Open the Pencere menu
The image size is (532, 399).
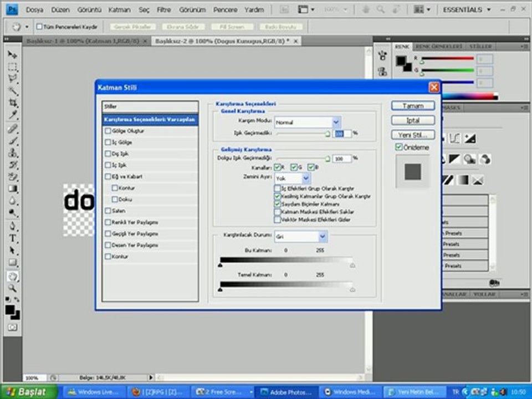point(226,10)
